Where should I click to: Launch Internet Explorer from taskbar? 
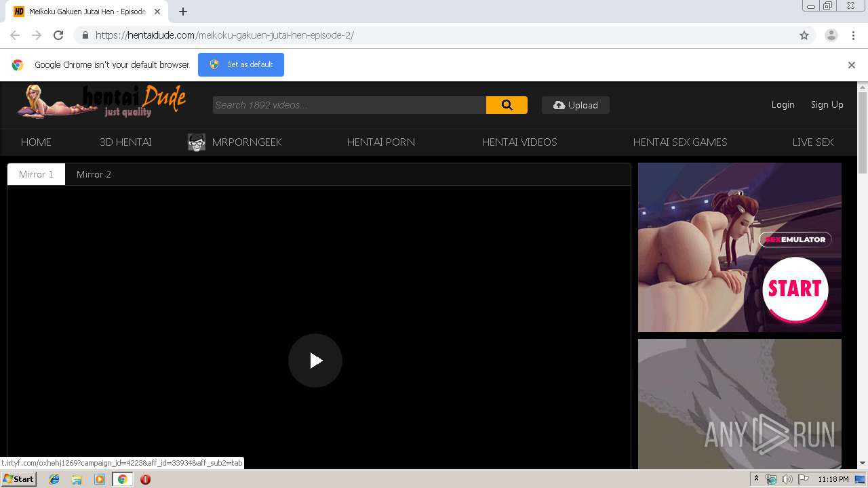[54, 479]
